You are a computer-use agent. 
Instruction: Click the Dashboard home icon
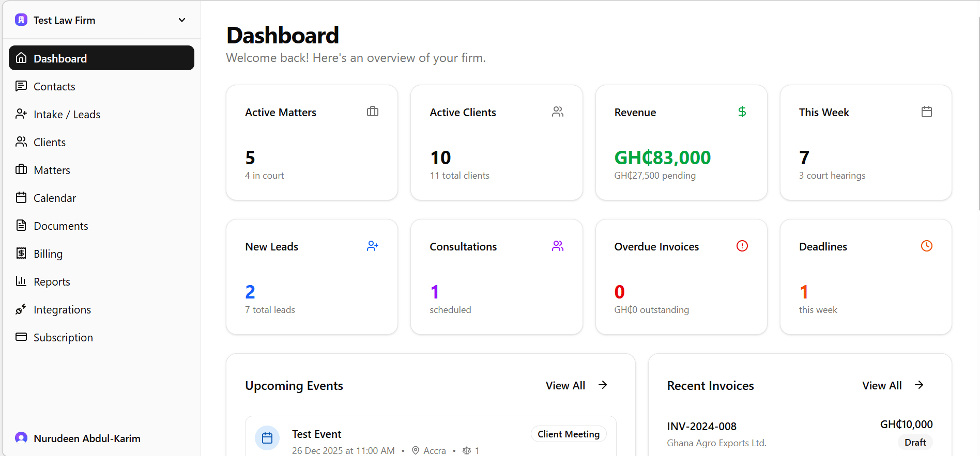click(21, 58)
